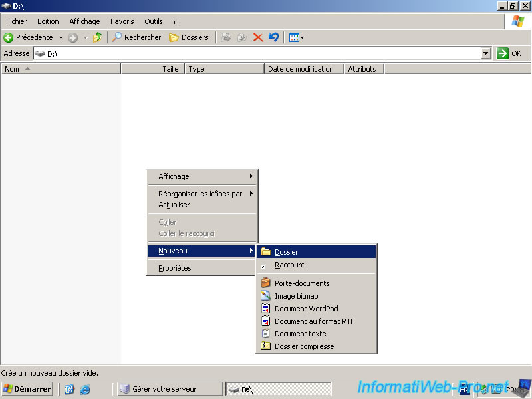The height and width of the screenshot is (399, 532).
Task: Open the Dossiers panel from the toolbar
Action: click(x=188, y=37)
